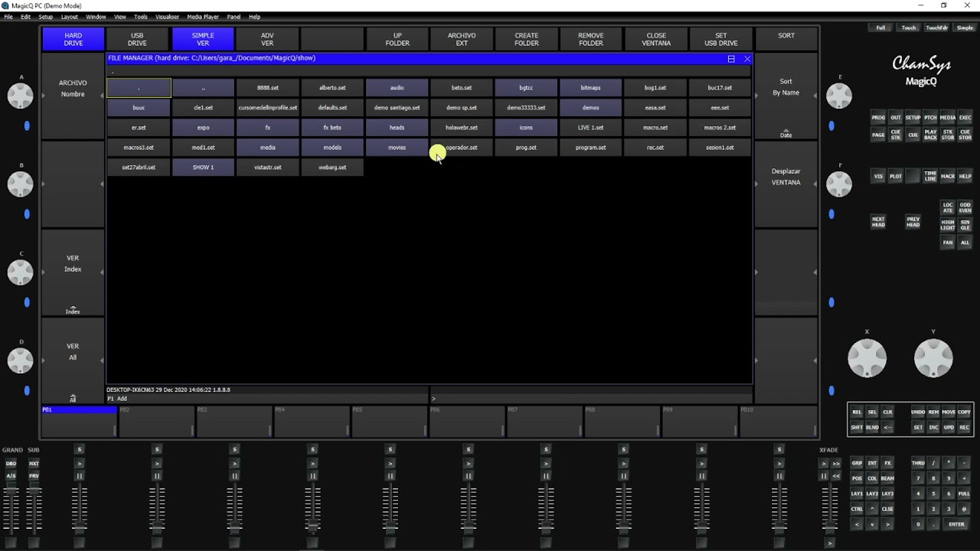Toggle the A/S add-swap button
Image resolution: width=980 pixels, height=551 pixels.
tap(11, 475)
